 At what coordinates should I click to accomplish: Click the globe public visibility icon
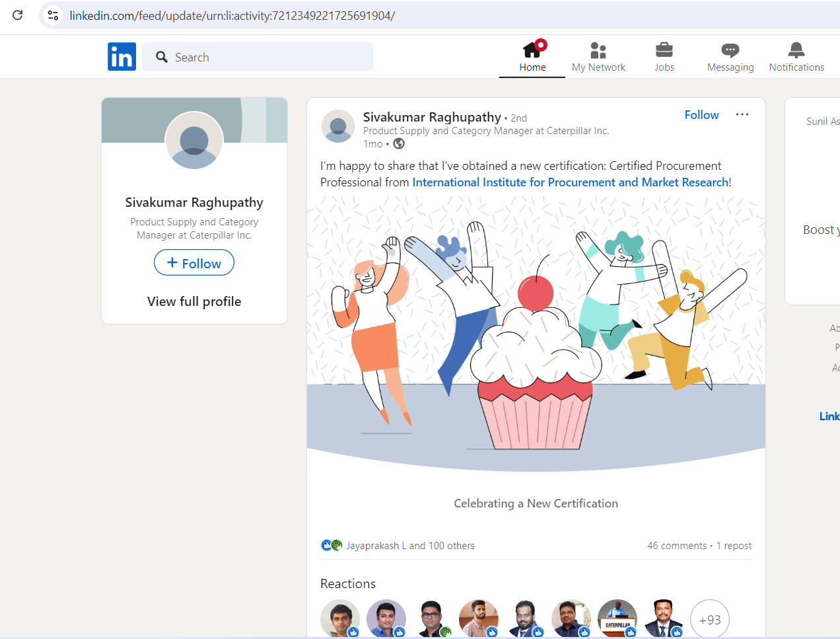pyautogui.click(x=399, y=143)
